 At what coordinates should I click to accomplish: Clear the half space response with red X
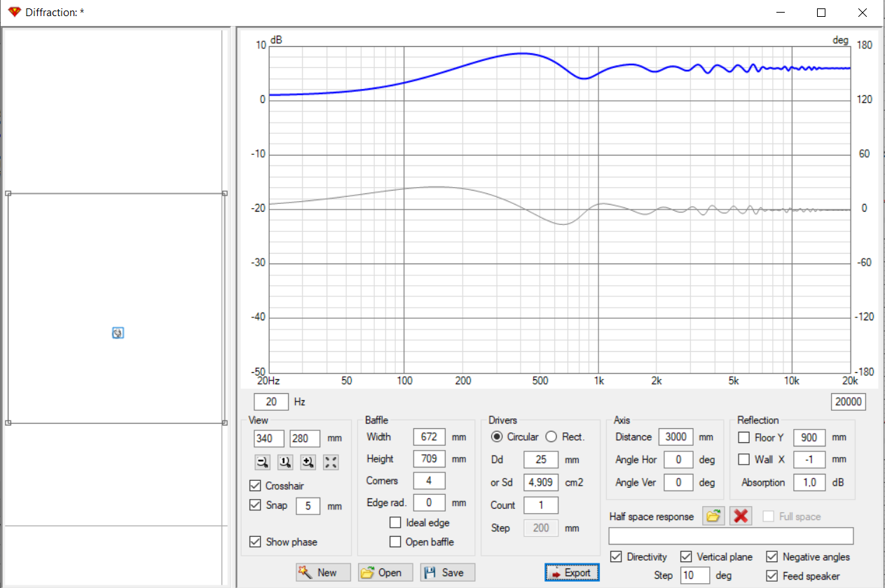741,517
